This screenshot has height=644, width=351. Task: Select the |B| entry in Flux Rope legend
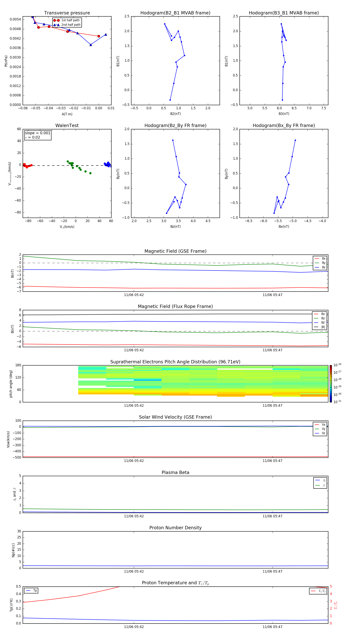pos(320,327)
